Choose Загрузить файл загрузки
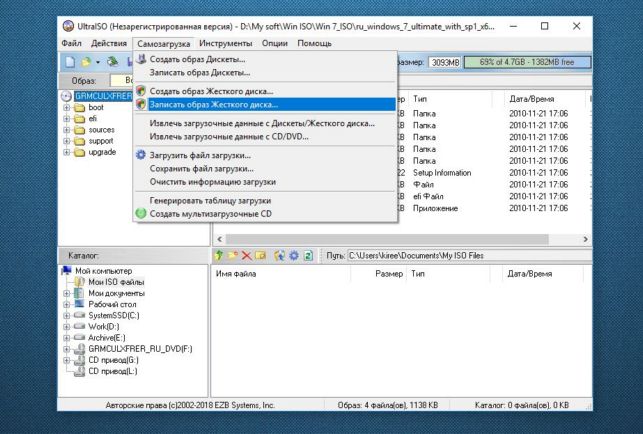 click(x=265, y=155)
